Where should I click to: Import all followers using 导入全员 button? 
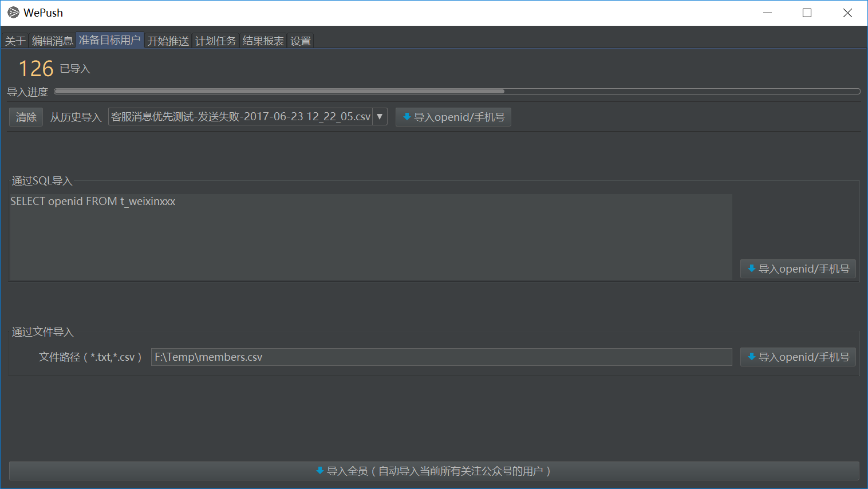point(434,471)
